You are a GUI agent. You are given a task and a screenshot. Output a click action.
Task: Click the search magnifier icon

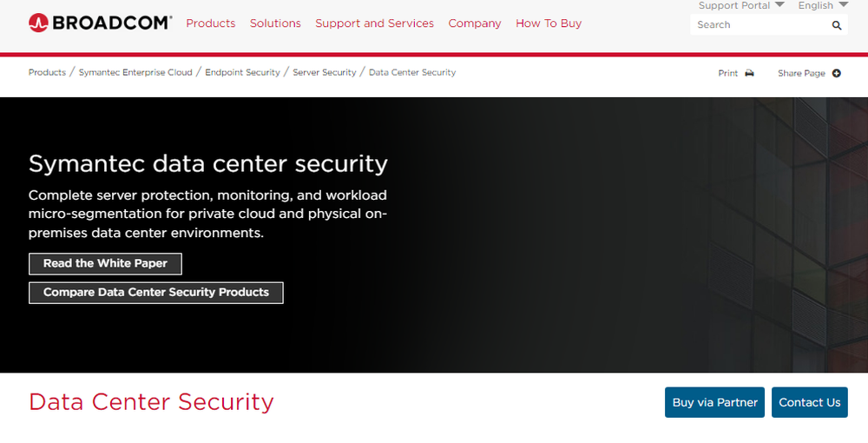[837, 25]
